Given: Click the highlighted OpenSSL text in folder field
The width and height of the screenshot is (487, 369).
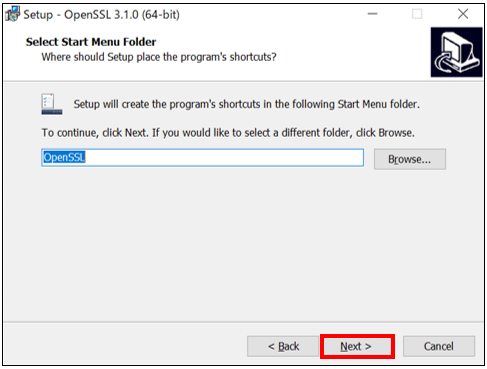Looking at the screenshot, I should click(x=64, y=157).
